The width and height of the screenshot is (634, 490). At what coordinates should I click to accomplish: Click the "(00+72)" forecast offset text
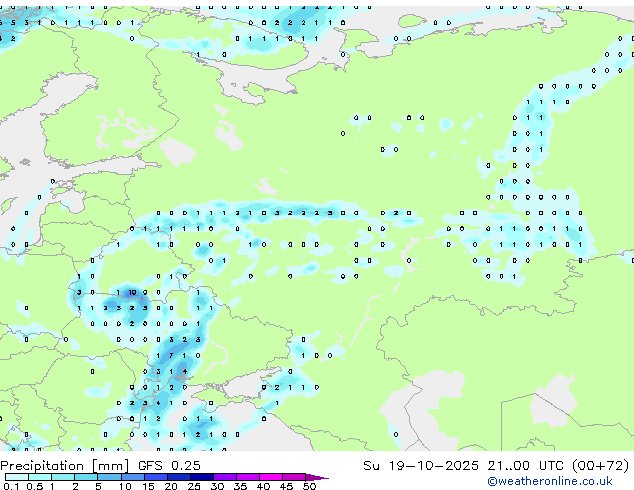pyautogui.click(x=601, y=466)
